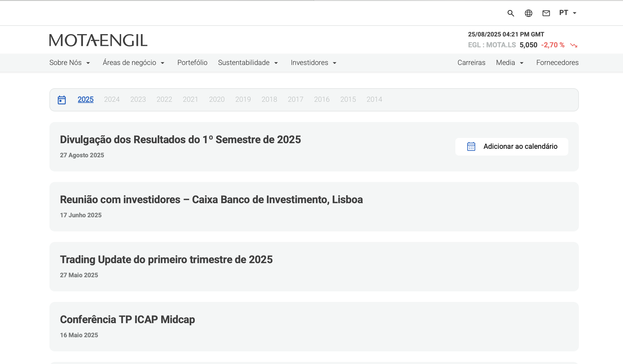Click the envelope contact icon
This screenshot has height=364, width=623.
pyautogui.click(x=546, y=13)
